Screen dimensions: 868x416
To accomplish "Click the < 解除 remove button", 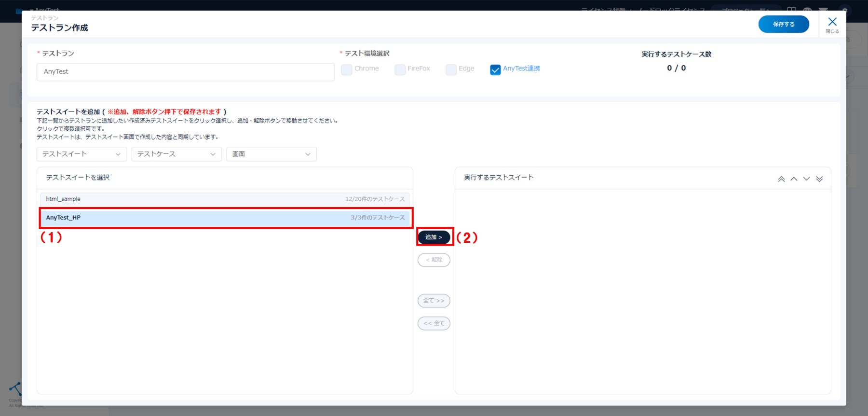I will [x=434, y=260].
